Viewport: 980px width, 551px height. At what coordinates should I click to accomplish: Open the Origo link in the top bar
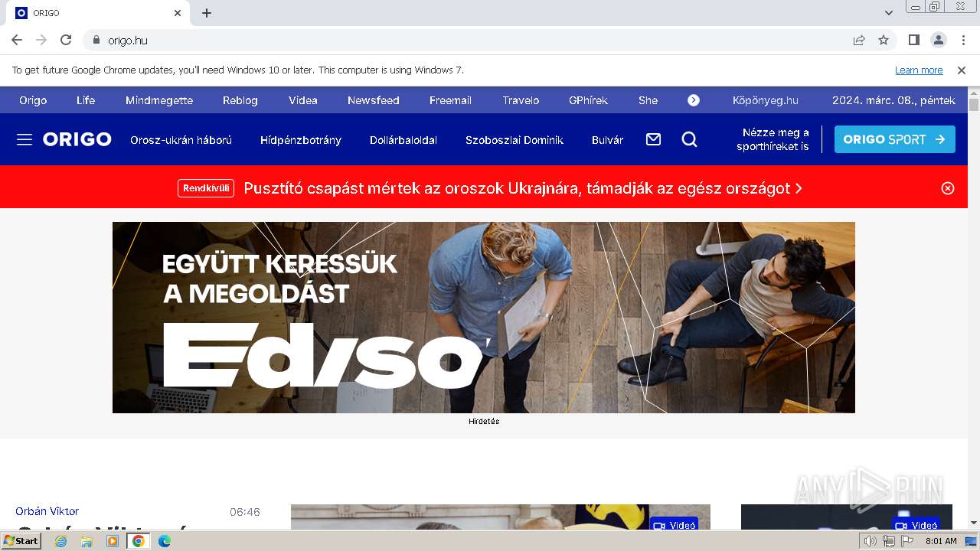(x=33, y=100)
